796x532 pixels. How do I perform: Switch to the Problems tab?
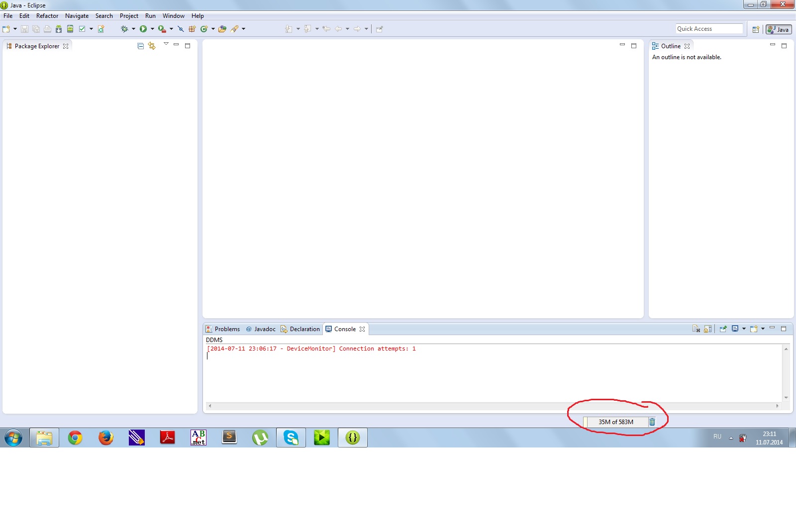[223, 329]
